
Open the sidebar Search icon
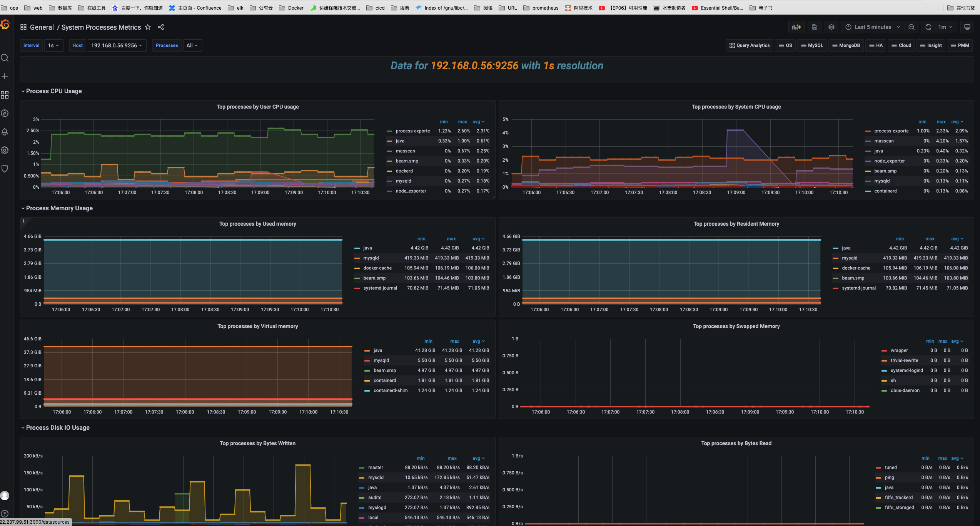pyautogui.click(x=5, y=58)
